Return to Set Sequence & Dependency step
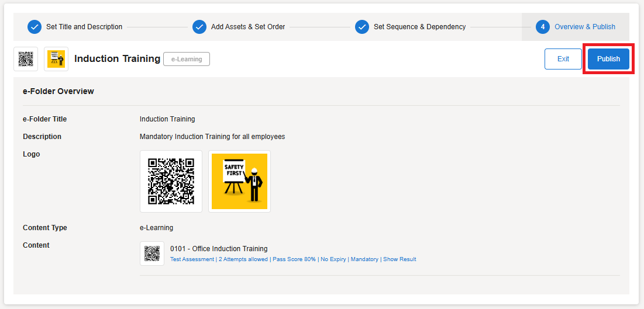 419,27
